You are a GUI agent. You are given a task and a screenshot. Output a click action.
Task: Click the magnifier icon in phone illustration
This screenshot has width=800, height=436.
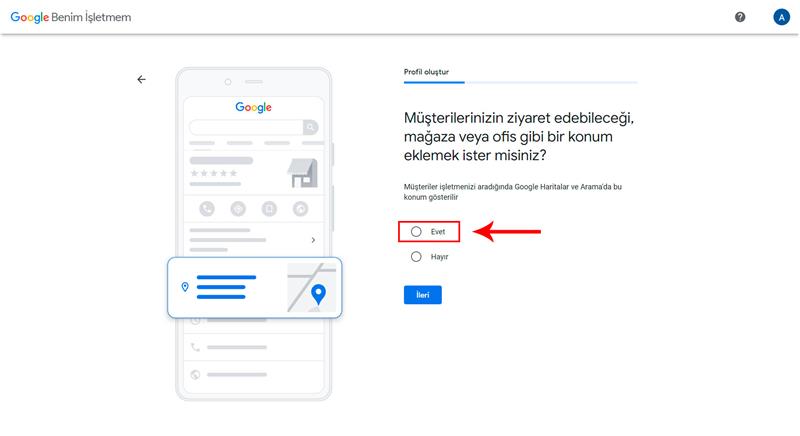coord(310,127)
